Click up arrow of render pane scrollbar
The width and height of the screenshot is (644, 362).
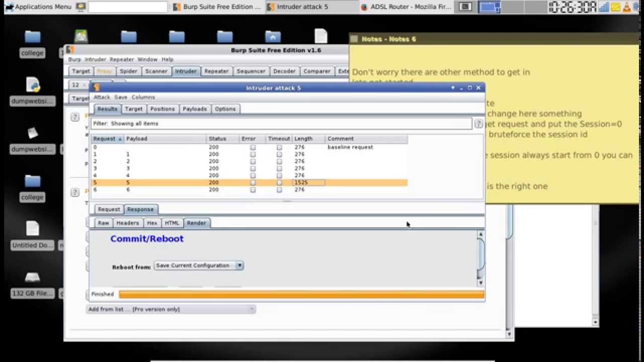coord(480,234)
